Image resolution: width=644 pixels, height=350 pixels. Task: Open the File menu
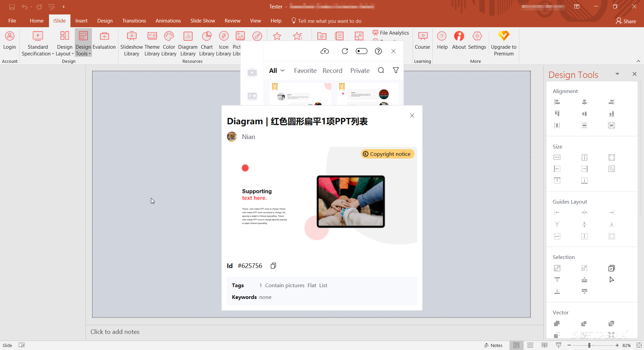pos(12,21)
